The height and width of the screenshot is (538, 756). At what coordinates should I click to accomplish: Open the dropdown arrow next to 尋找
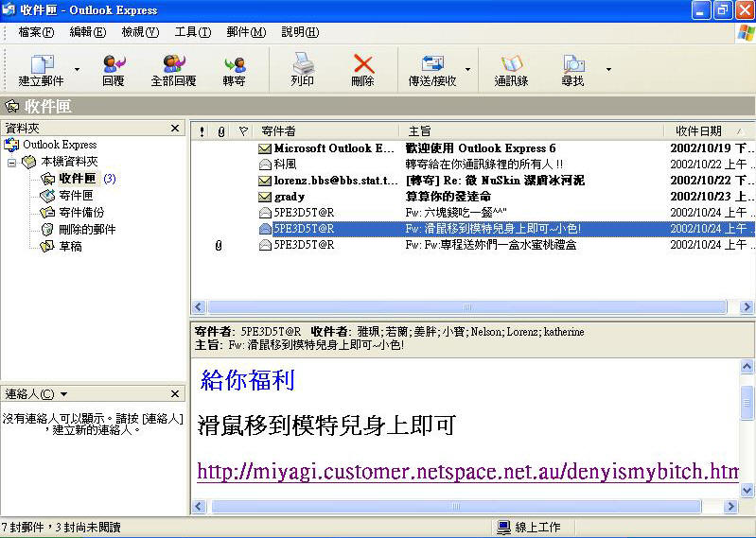(x=608, y=70)
